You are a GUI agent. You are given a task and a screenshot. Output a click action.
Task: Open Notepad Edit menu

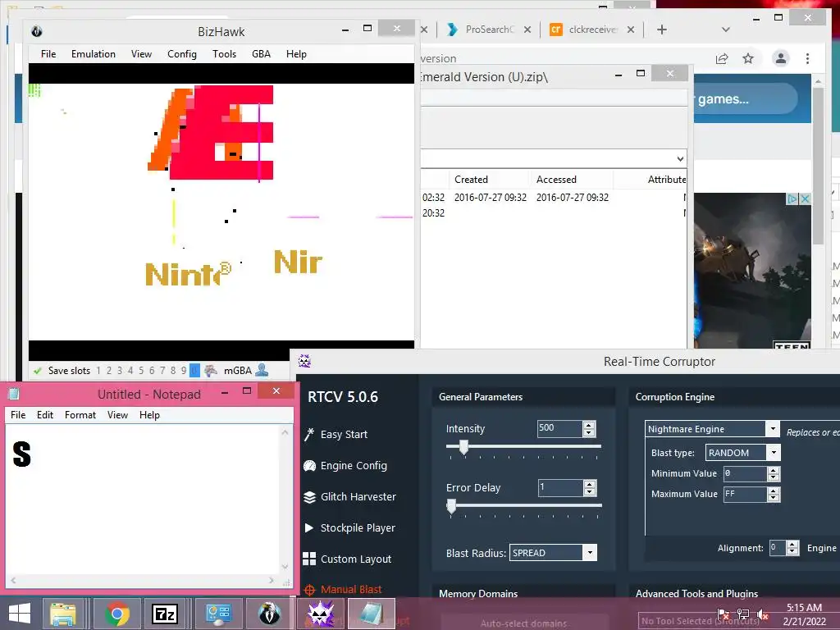pos(45,414)
